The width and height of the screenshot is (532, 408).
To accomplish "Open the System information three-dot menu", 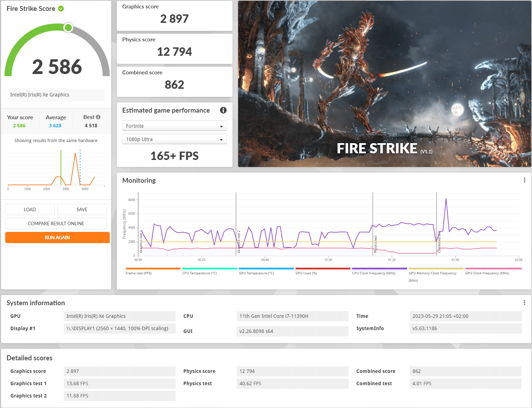I will tap(524, 303).
